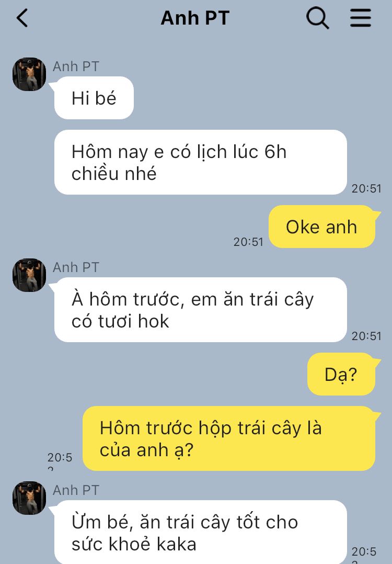Viewport: 392px width, 564px height.
Task: Select the "Hôm trước hộp trái cây" bubble
Action: coord(229,438)
